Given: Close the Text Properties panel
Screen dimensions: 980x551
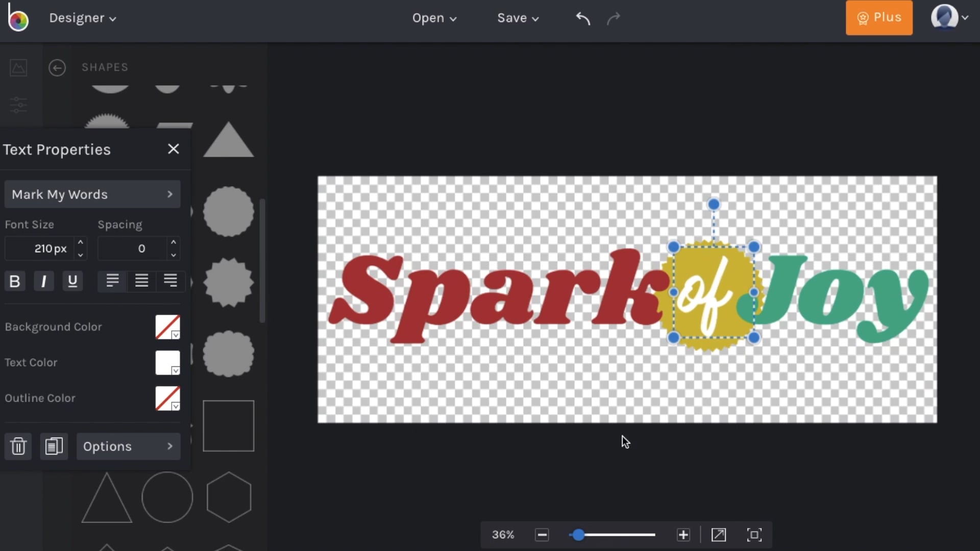Looking at the screenshot, I should point(174,149).
